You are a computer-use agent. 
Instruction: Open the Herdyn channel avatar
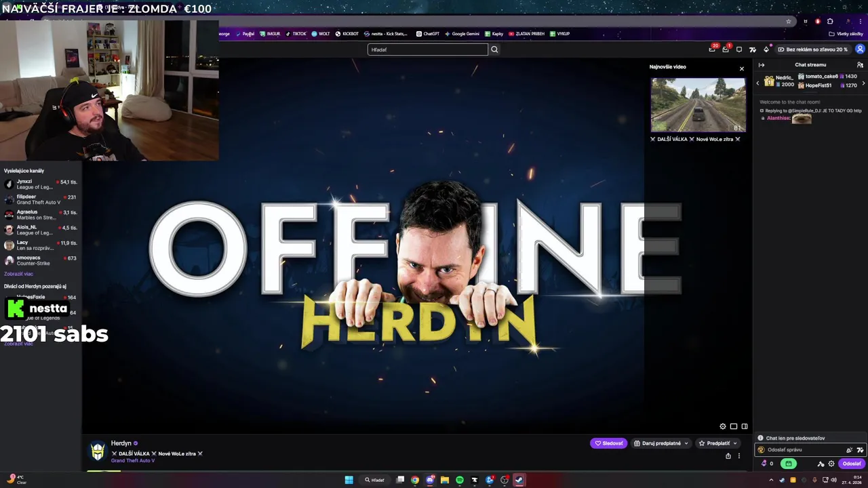coord(98,451)
